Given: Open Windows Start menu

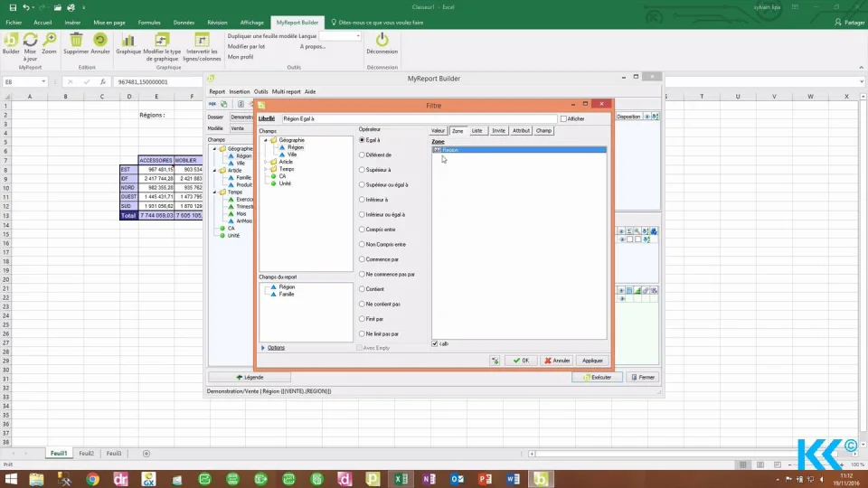Looking at the screenshot, I should coord(11,479).
